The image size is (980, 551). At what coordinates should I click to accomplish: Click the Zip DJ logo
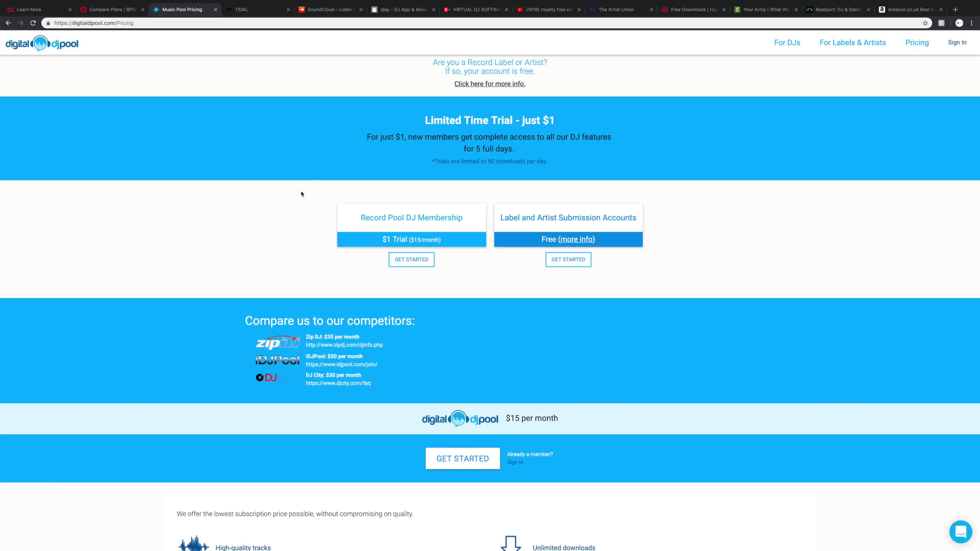[278, 342]
